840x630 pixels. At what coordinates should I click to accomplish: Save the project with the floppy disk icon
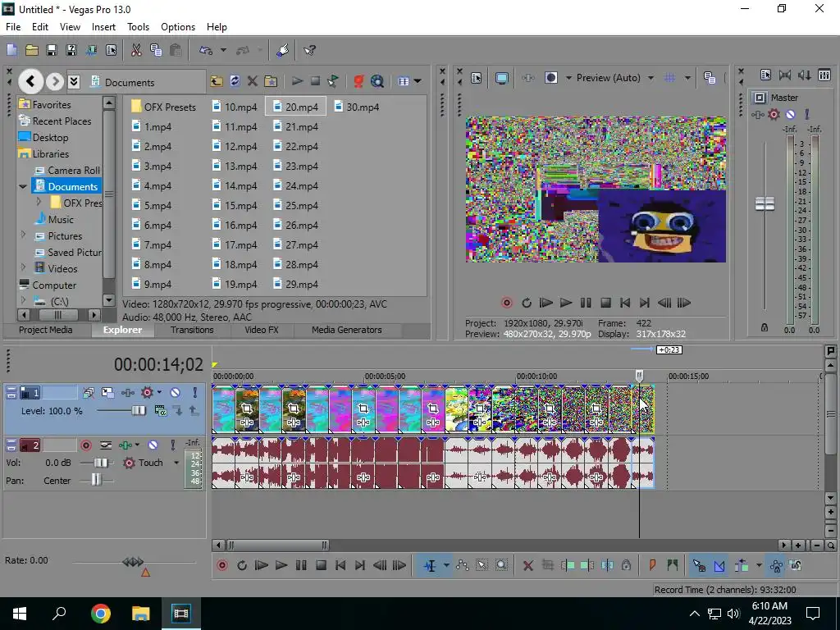pyautogui.click(x=52, y=50)
